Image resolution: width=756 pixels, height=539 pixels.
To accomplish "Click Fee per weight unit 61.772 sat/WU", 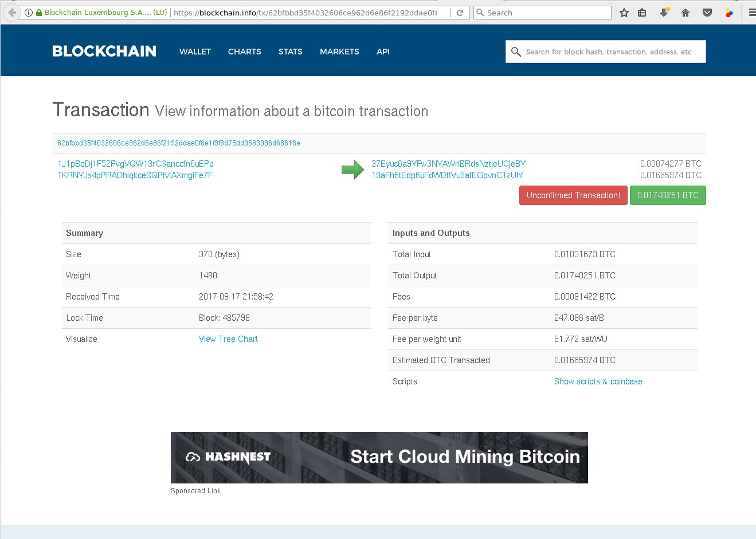I will pyautogui.click(x=581, y=339).
